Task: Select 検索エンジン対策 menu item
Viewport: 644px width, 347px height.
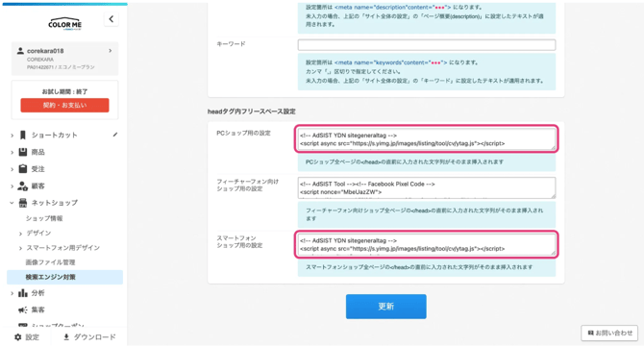Action: coord(65,277)
